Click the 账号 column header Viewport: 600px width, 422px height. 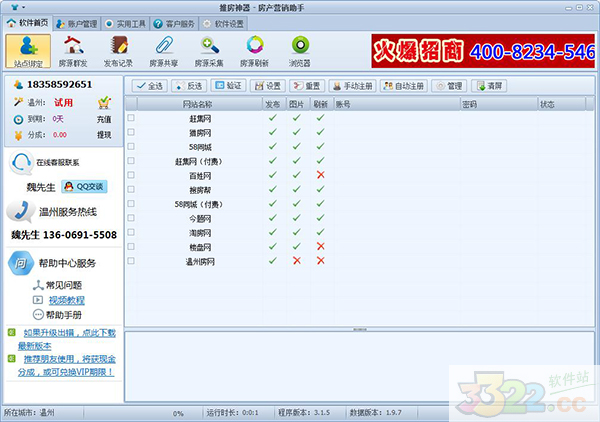click(x=397, y=104)
